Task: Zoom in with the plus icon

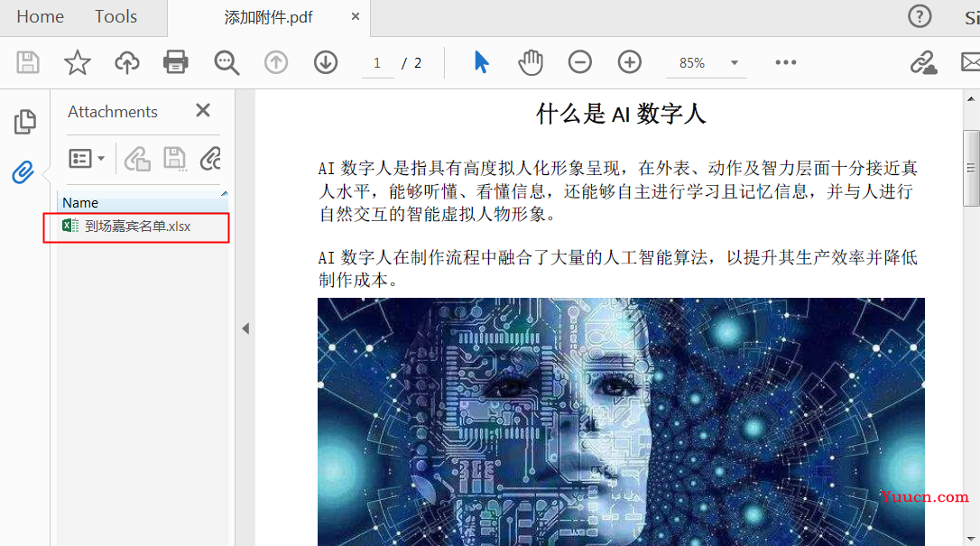Action: point(629,62)
